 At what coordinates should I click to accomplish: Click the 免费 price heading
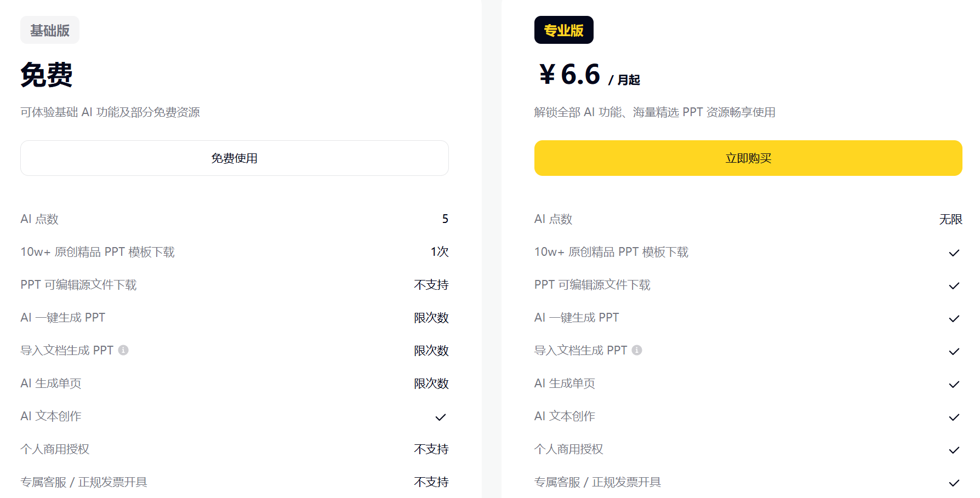point(47,75)
